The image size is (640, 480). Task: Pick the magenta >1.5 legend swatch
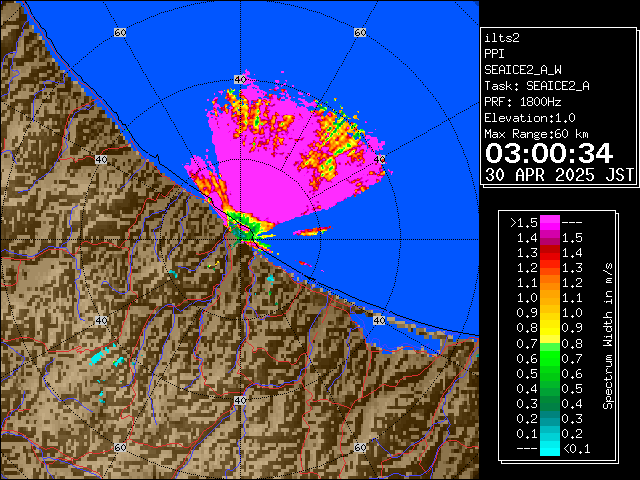pos(550,222)
